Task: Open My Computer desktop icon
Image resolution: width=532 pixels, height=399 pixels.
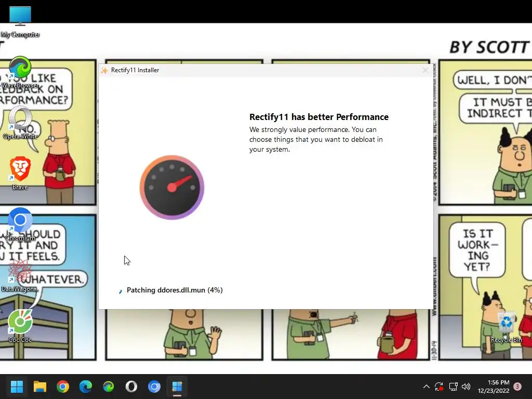Action: 20,21
